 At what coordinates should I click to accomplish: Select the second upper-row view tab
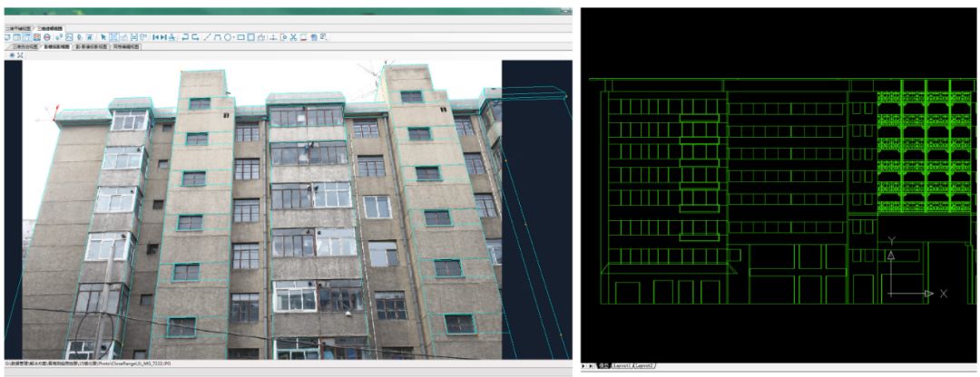[50, 28]
